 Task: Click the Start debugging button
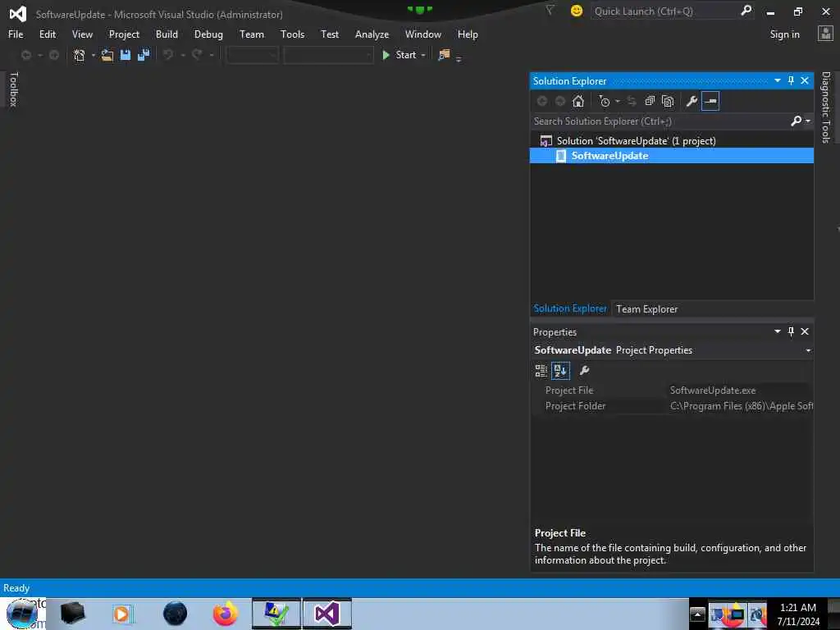click(399, 55)
